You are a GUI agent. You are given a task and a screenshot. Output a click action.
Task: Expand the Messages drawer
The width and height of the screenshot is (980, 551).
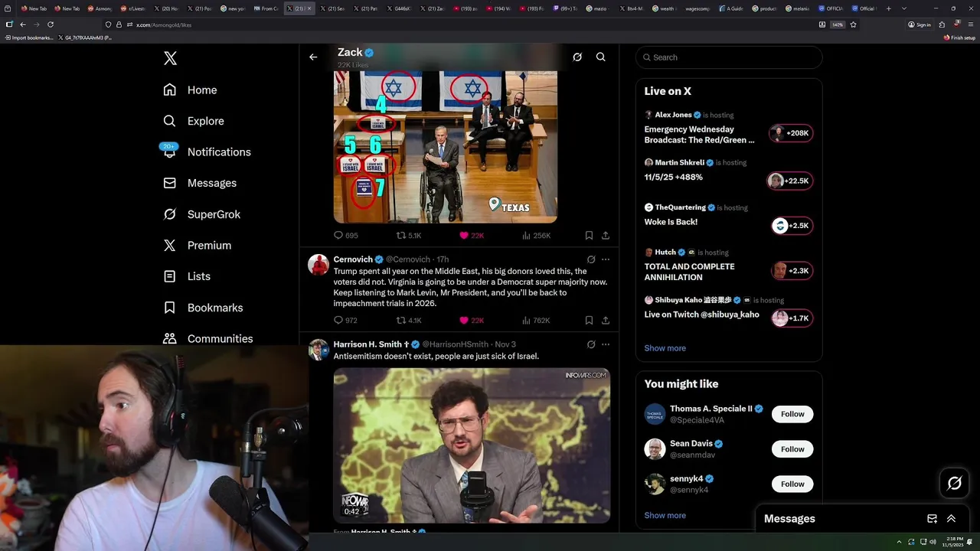(951, 519)
